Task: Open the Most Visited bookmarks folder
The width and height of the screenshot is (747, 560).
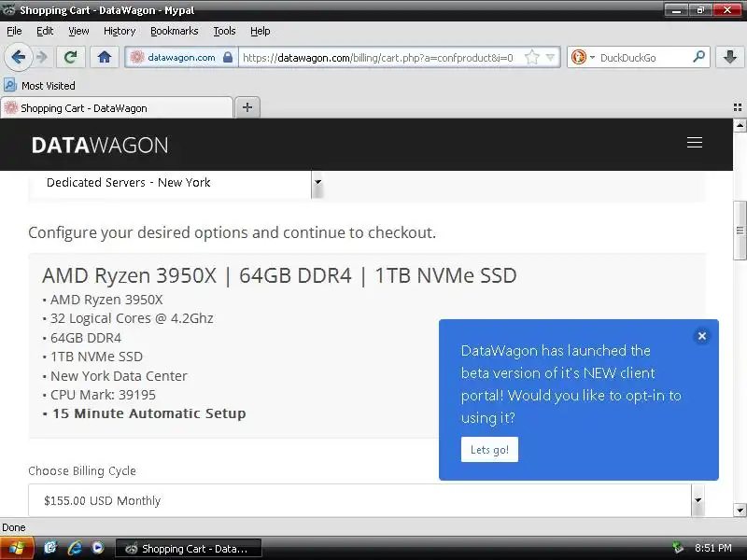Action: 39,86
